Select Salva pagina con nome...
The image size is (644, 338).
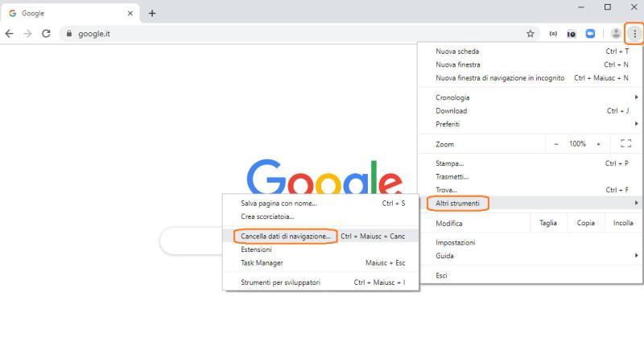coord(320,204)
